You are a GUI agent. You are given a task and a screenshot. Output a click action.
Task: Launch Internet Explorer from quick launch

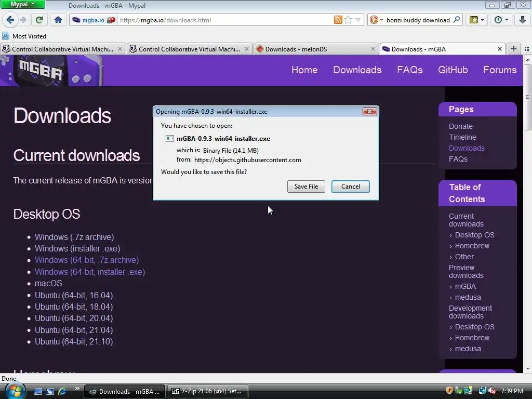62,391
